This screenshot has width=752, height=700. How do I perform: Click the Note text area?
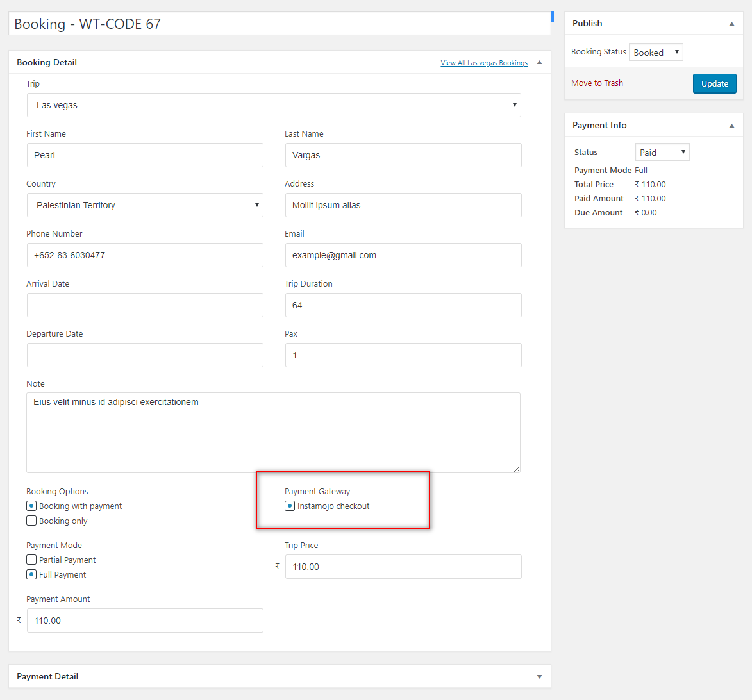pyautogui.click(x=273, y=433)
